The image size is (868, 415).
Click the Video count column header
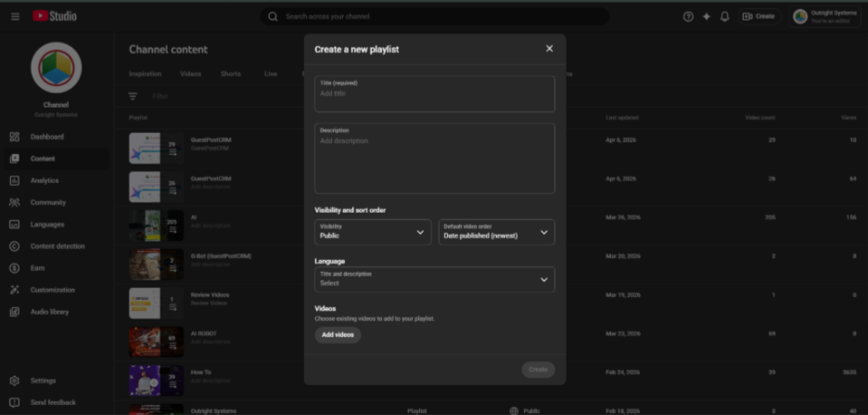pos(759,118)
